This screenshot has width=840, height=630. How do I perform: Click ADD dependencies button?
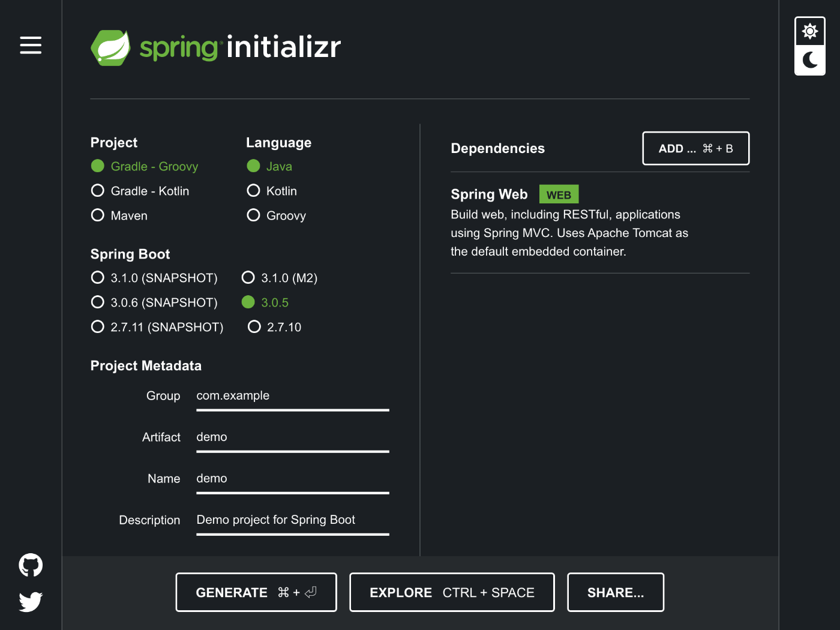pyautogui.click(x=696, y=148)
